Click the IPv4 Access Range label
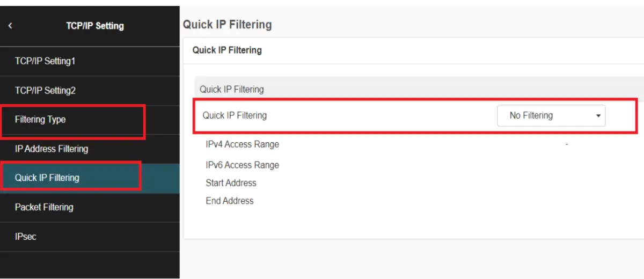 242,144
